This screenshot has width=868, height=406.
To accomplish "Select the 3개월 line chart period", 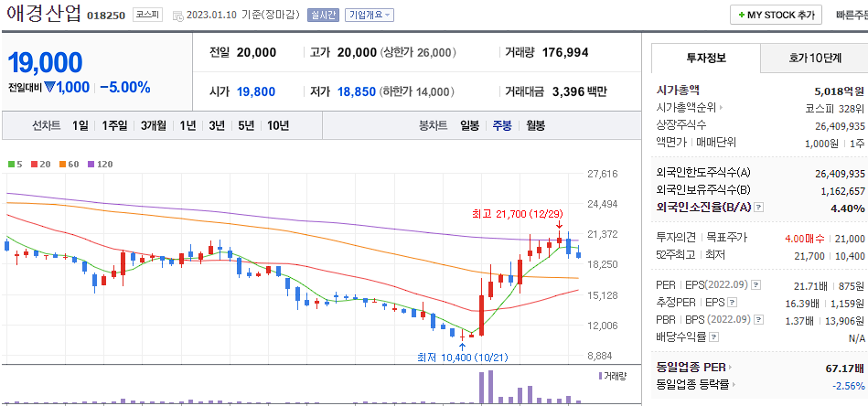I will pos(154,125).
